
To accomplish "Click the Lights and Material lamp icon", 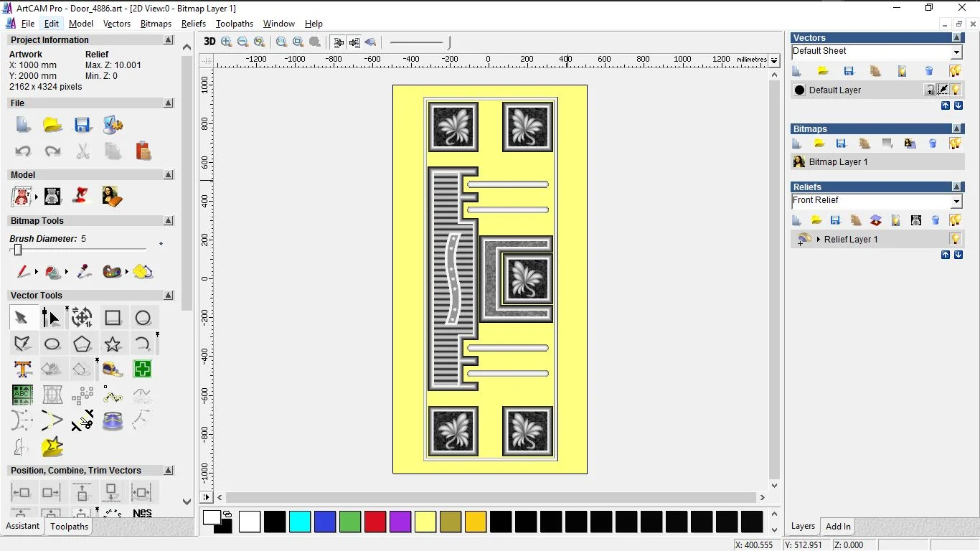I will coord(83,196).
